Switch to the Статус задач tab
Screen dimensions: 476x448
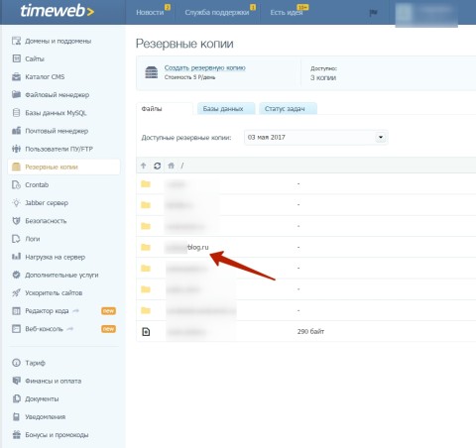[x=288, y=109]
